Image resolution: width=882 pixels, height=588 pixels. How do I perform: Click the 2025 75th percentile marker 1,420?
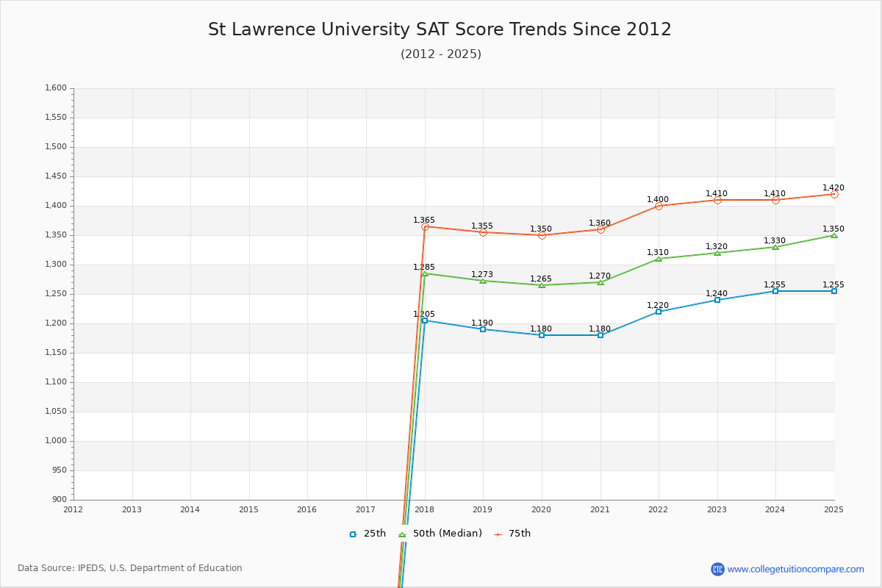pyautogui.click(x=834, y=194)
